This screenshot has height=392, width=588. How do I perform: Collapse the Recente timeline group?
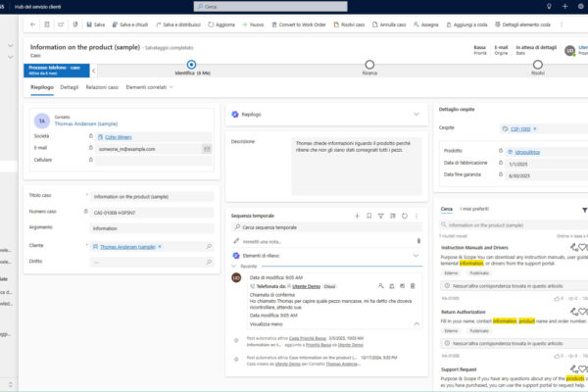pyautogui.click(x=233, y=266)
